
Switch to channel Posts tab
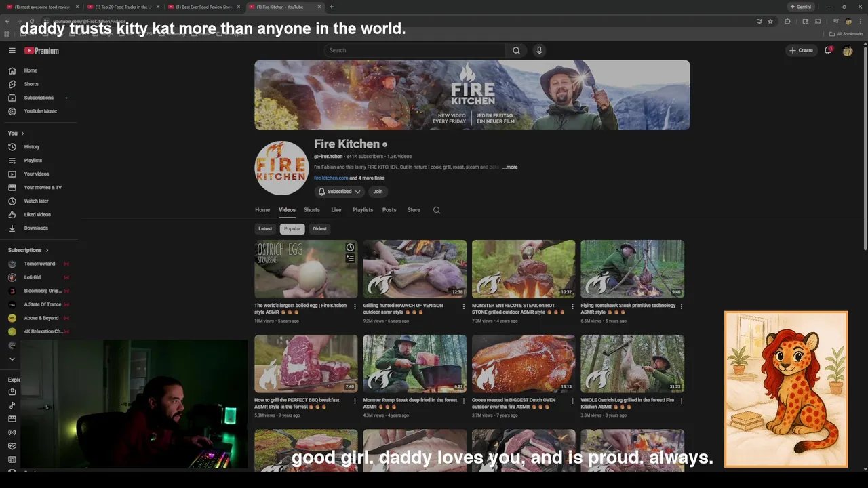pos(389,210)
